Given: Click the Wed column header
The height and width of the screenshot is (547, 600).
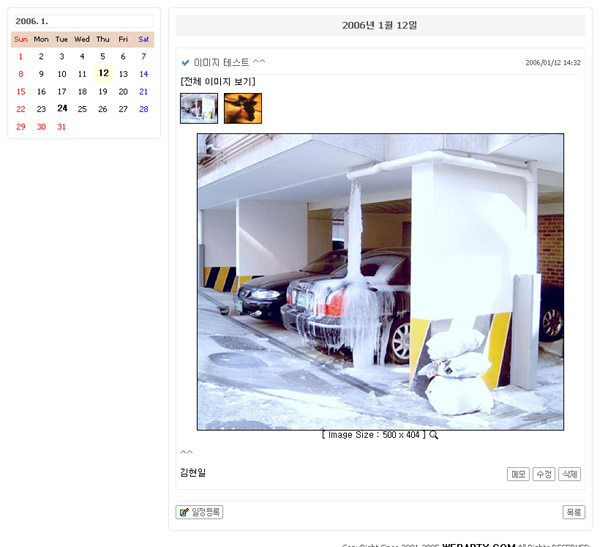Looking at the screenshot, I should pos(82,39).
